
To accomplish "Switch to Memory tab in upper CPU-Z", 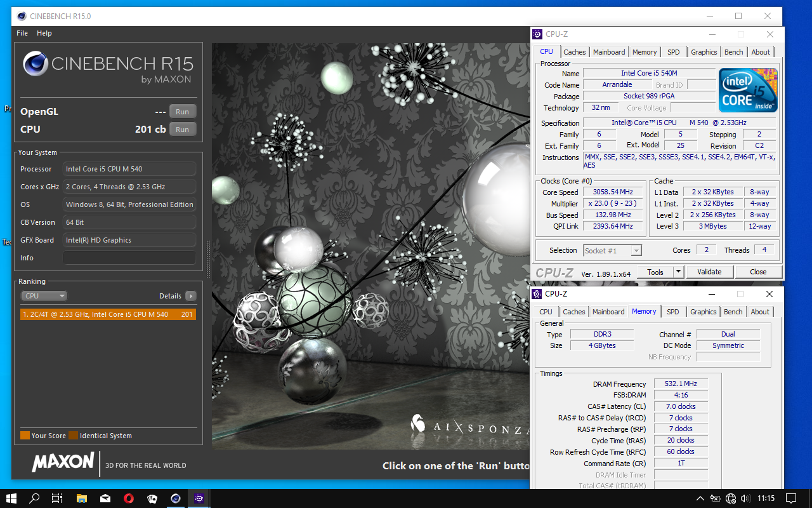I will pyautogui.click(x=645, y=52).
